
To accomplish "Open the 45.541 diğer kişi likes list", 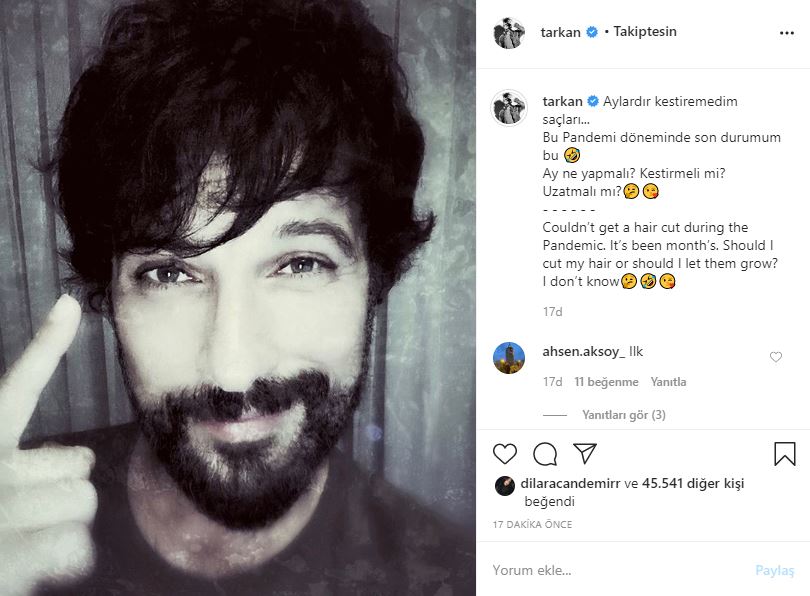I will click(x=693, y=483).
